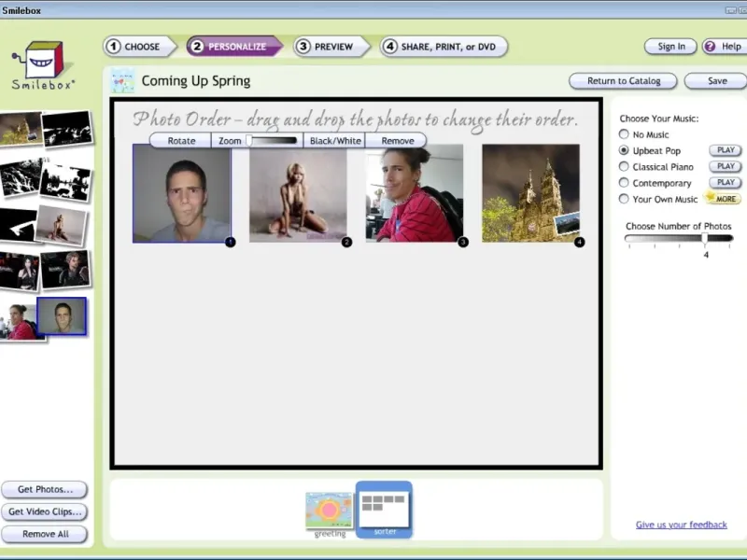Viewport: 747px width, 560px height.
Task: Play the Classical Piano sample
Action: point(726,166)
